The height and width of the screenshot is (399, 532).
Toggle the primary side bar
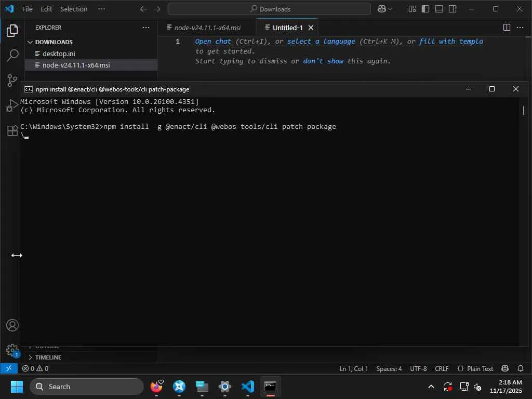tap(425, 9)
